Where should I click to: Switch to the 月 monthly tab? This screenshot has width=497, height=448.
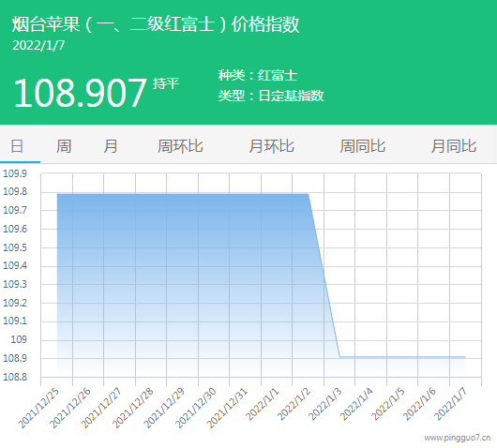tap(111, 146)
